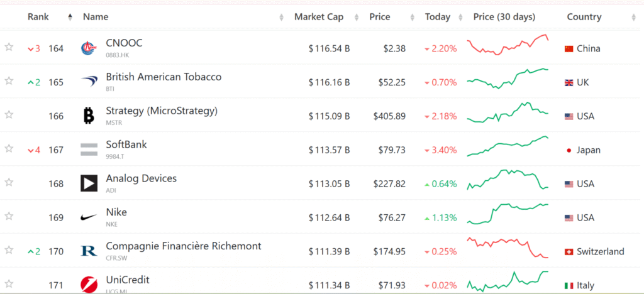Click the Japan flag next to SoftBank
Screen dimensions: 644x294
click(x=569, y=150)
